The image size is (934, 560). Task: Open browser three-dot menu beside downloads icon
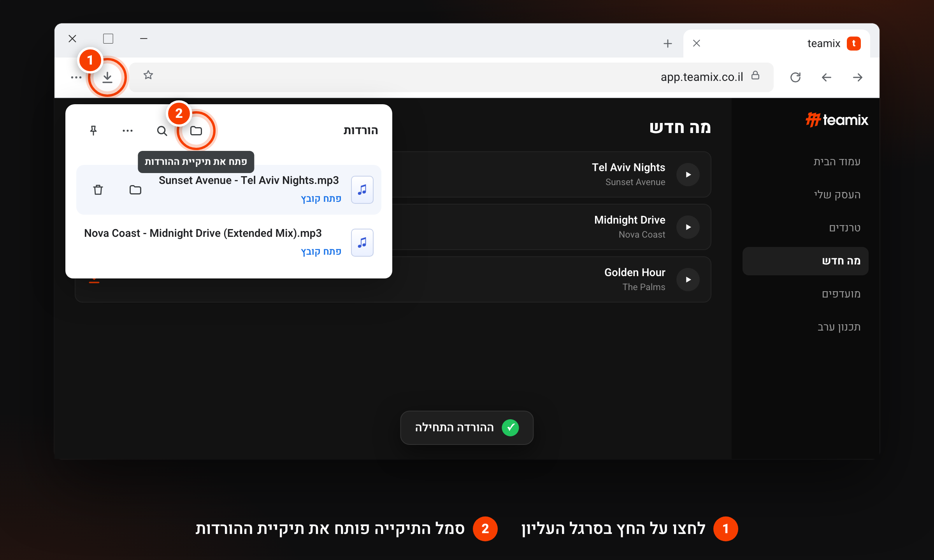point(76,77)
